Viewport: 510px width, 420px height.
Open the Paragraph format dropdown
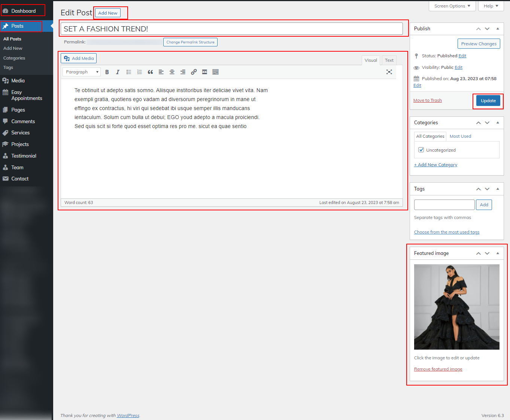(x=82, y=72)
